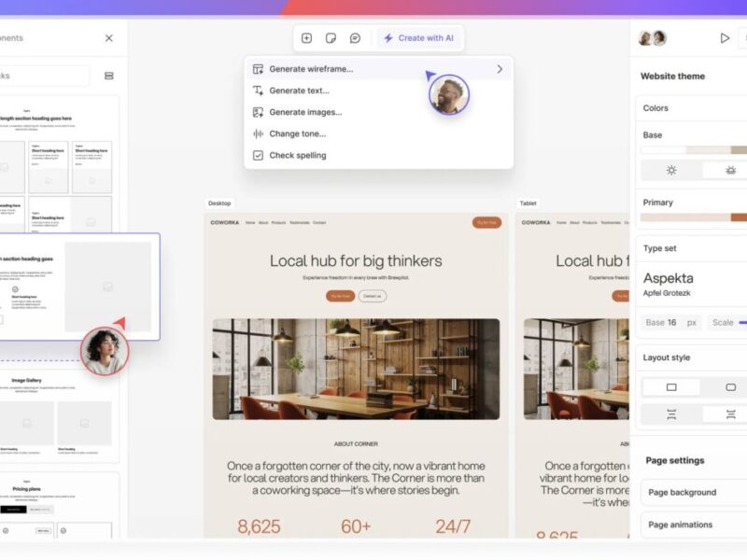The height and width of the screenshot is (560, 747).
Task: Click the 60+ statistic in Desktop preview
Action: pyautogui.click(x=356, y=526)
